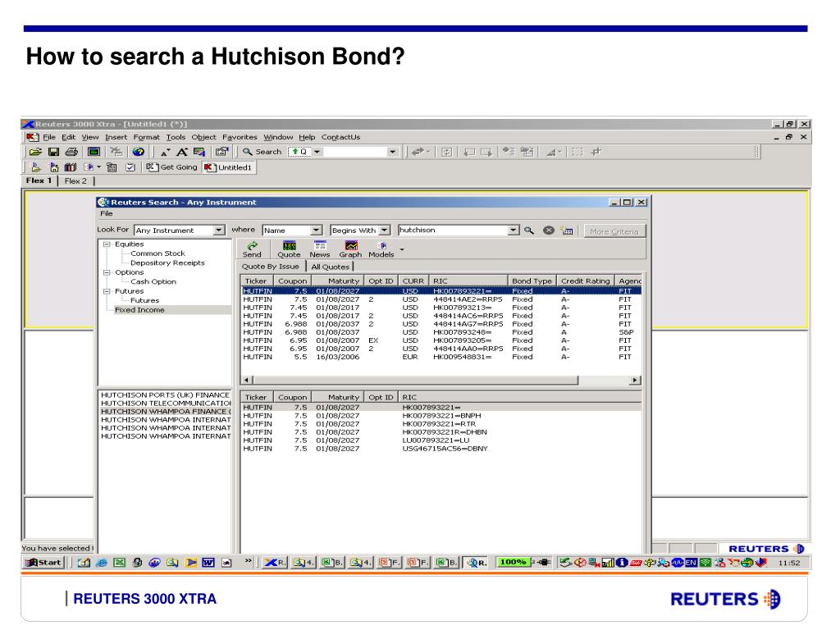
Task: Click the EN language tray indicator
Action: click(691, 563)
